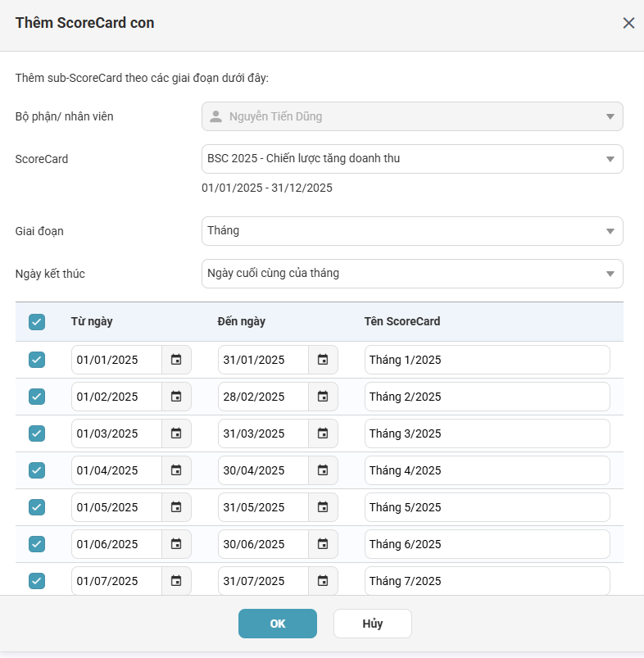Close the Thêm ScoreCard con dialog
This screenshot has width=644, height=658.
point(628,23)
